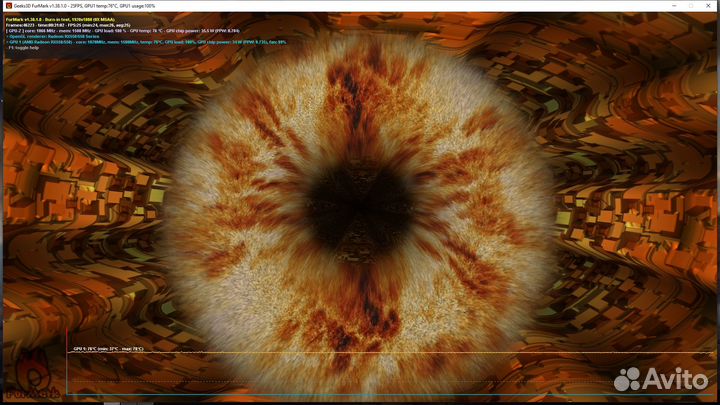Click the yellow temperature graph line
Viewport: 720px width, 405px height.
coord(400,353)
